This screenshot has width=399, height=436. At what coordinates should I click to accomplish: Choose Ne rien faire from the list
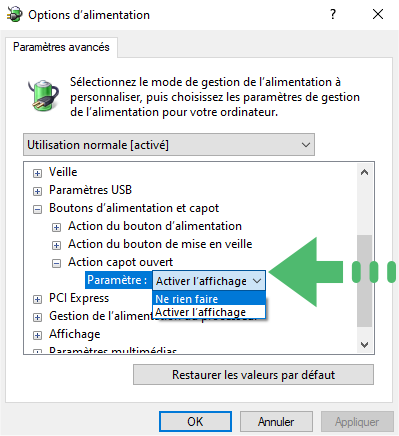(x=209, y=299)
